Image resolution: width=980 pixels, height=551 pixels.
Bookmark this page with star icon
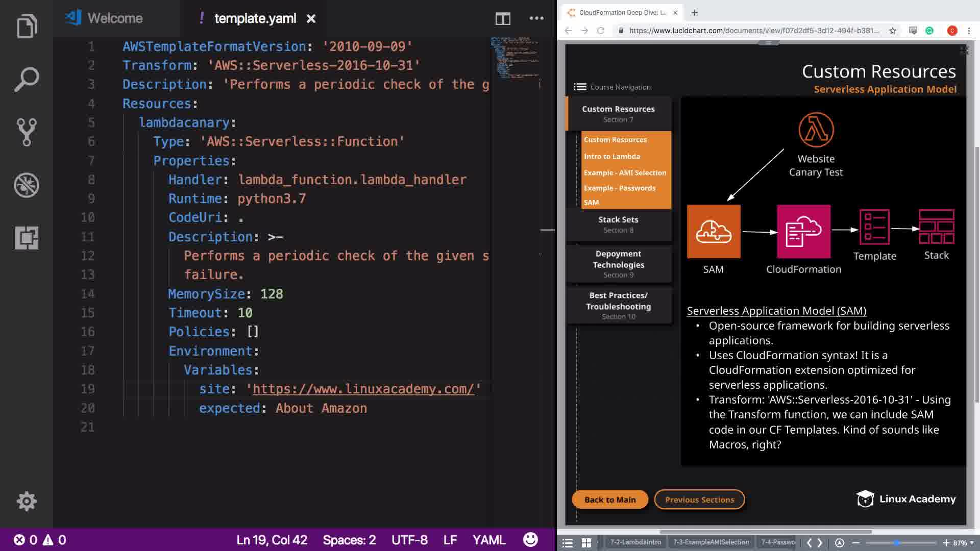(x=893, y=31)
